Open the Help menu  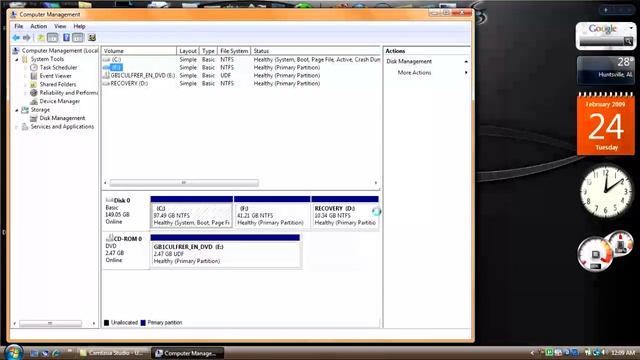tap(79, 26)
